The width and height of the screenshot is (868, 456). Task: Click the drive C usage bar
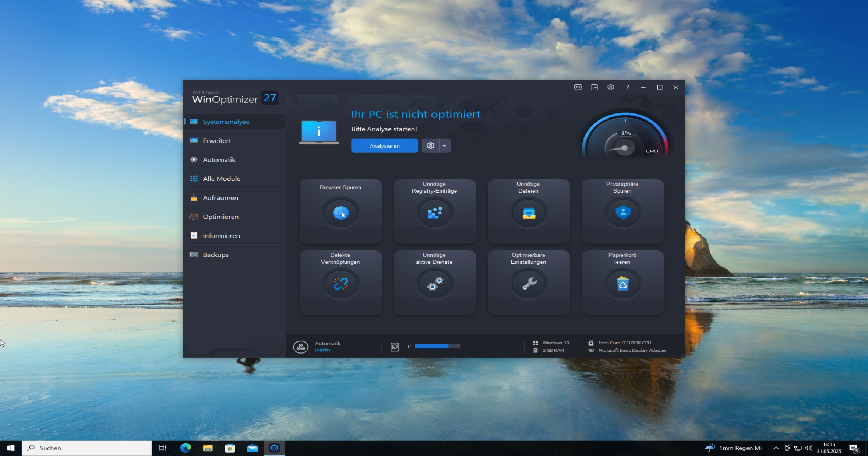(x=437, y=346)
